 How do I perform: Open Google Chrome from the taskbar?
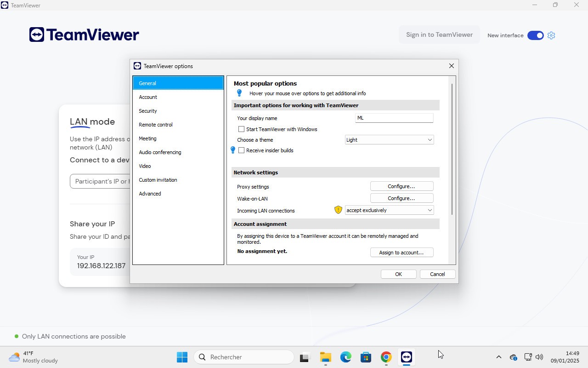tap(386, 357)
